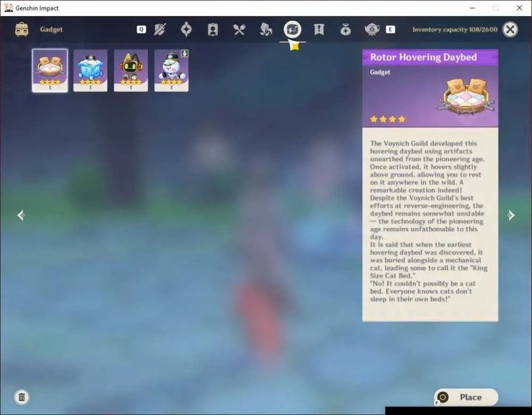
Task: Go to the next page with the right arrow
Action: tap(511, 215)
